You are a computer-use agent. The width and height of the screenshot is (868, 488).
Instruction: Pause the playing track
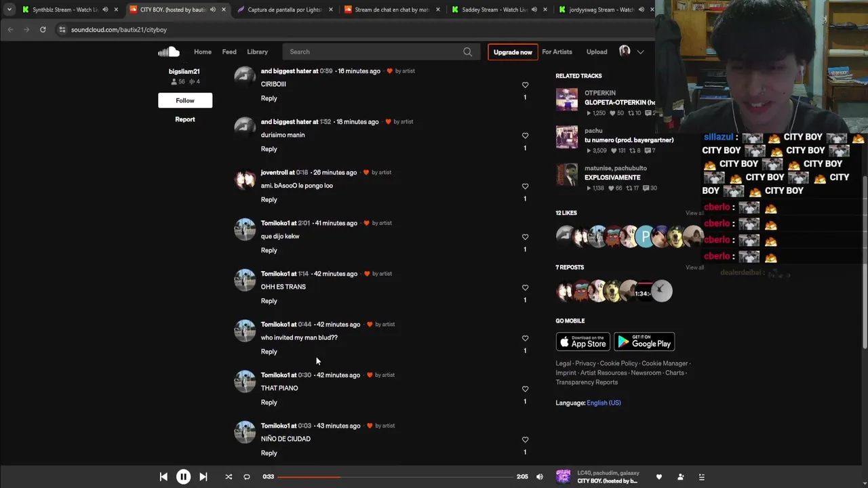tap(183, 477)
